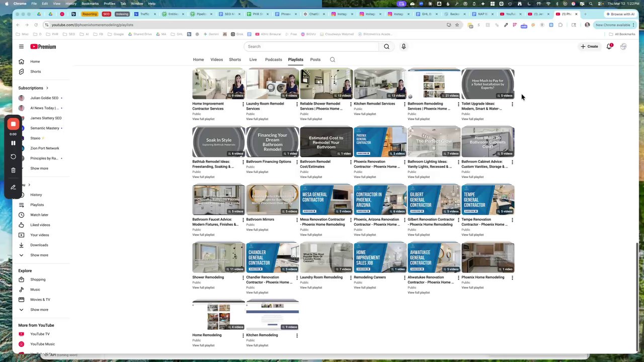
Task: Go back with Chrome's back arrow
Action: point(18,25)
